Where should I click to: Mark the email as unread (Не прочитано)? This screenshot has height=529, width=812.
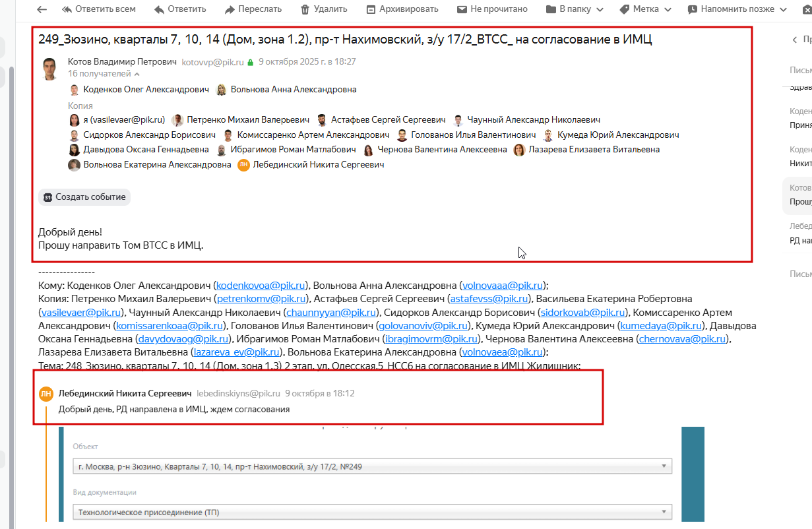(x=492, y=9)
